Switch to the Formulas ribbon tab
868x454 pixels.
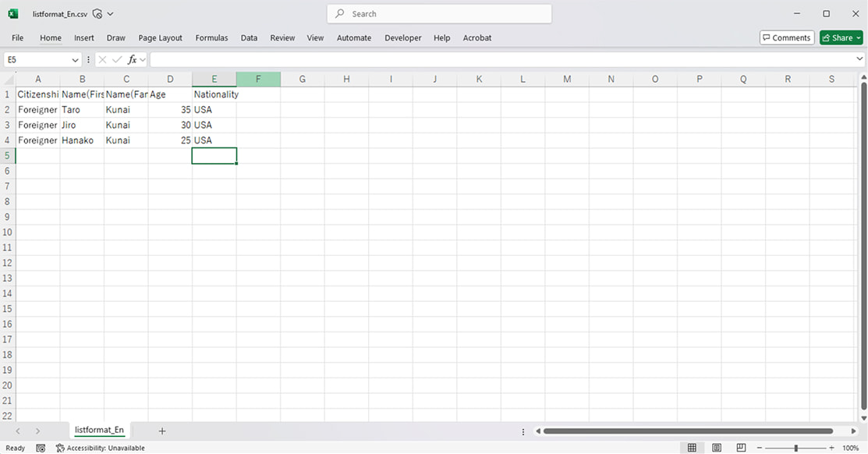211,37
